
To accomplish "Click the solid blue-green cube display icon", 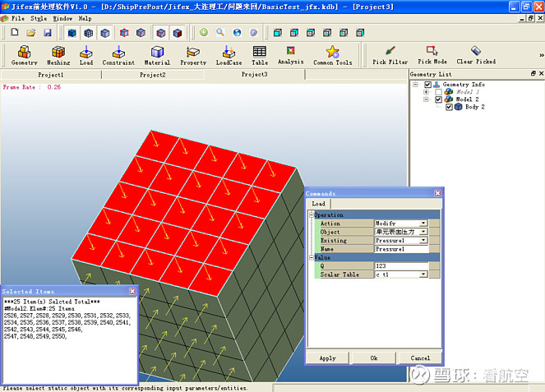I will [72, 33].
